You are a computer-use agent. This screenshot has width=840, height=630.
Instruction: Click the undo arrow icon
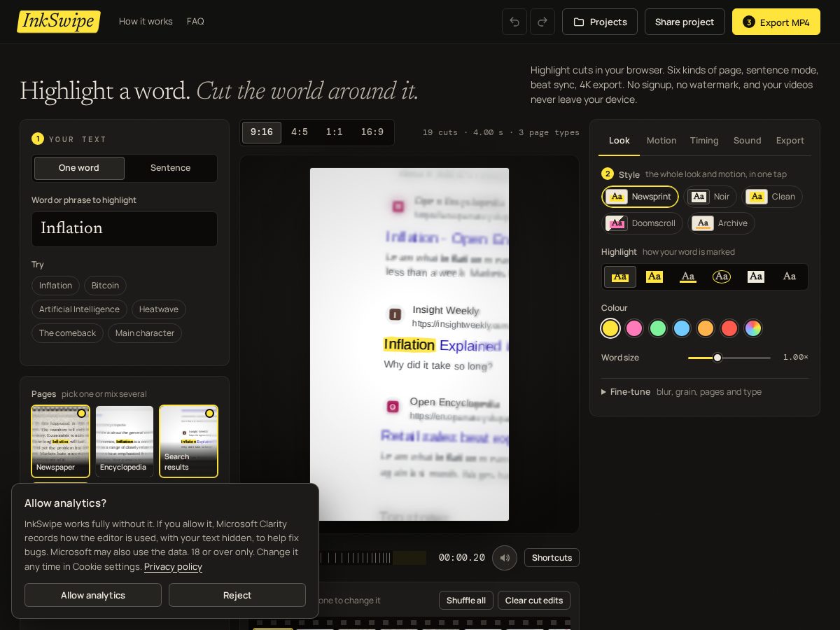click(x=514, y=22)
